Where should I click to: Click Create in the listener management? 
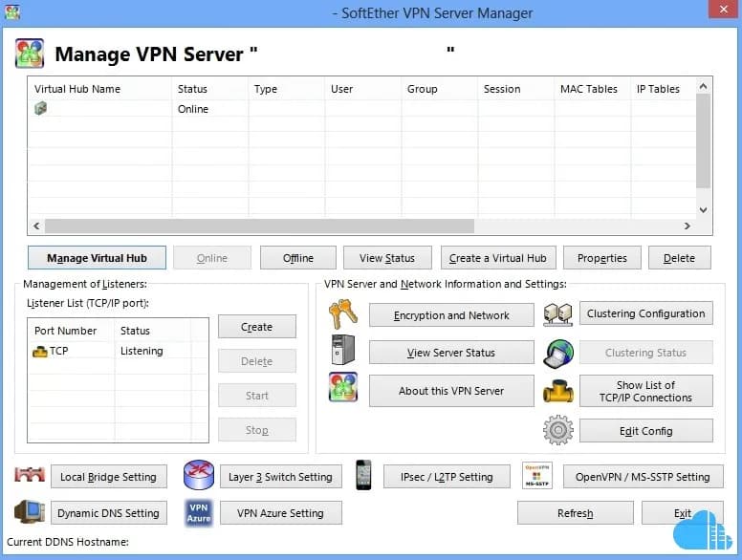(x=257, y=327)
